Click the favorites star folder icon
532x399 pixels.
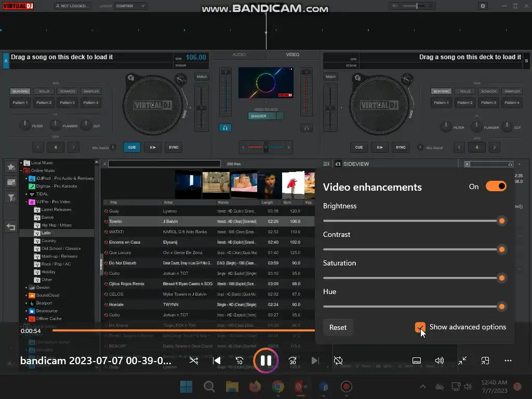click(11, 167)
